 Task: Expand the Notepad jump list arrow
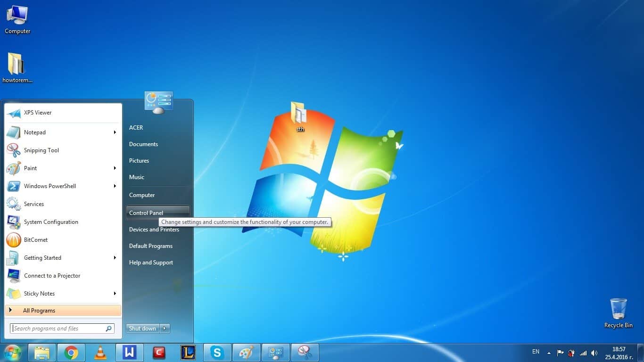(x=115, y=132)
